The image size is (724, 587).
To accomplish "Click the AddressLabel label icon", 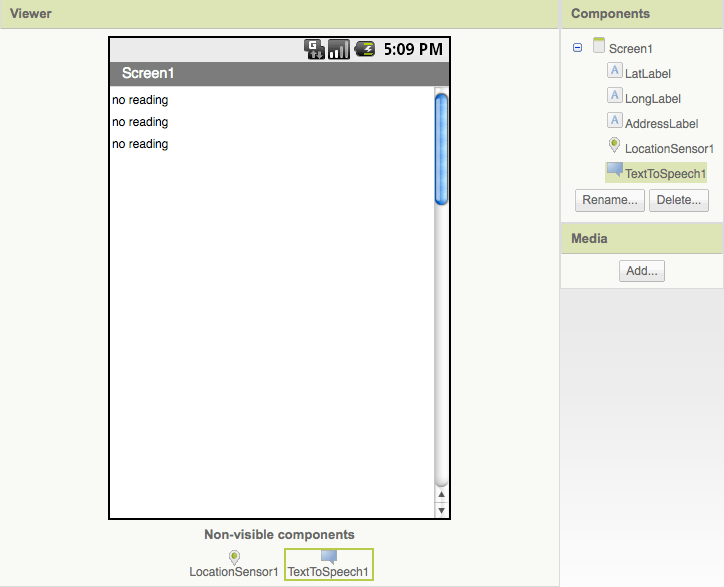I will (x=614, y=120).
